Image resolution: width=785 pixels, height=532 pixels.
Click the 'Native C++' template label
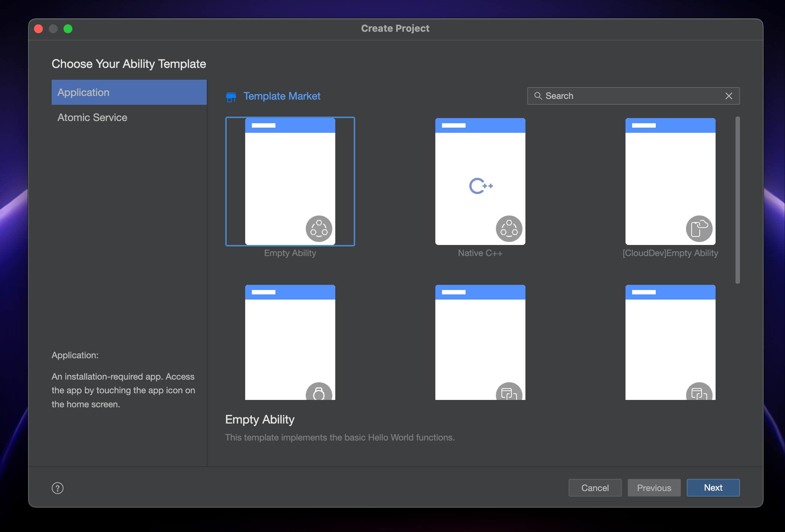(x=480, y=253)
